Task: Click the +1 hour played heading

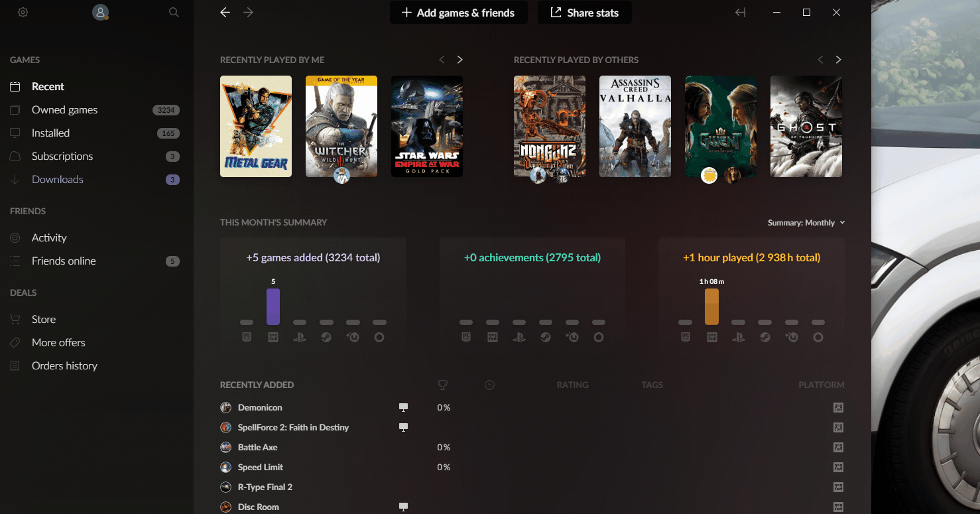Action: coord(751,257)
